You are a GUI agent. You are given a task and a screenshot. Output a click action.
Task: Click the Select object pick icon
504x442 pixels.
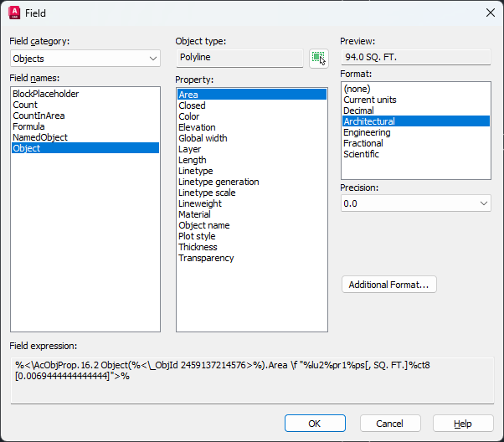318,59
